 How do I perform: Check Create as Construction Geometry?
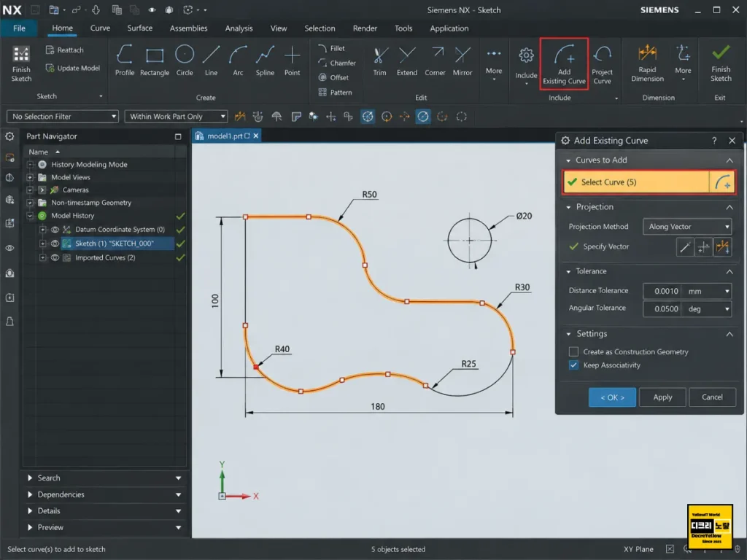point(573,351)
